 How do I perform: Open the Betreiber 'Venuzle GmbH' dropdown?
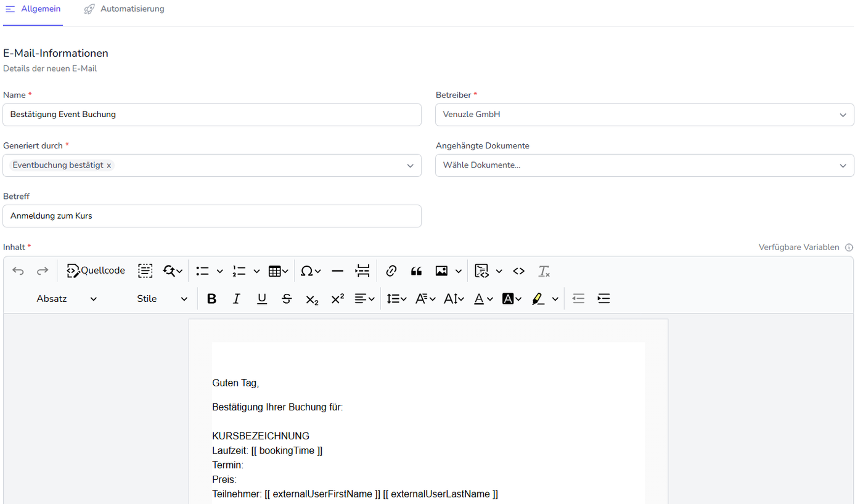[645, 115]
